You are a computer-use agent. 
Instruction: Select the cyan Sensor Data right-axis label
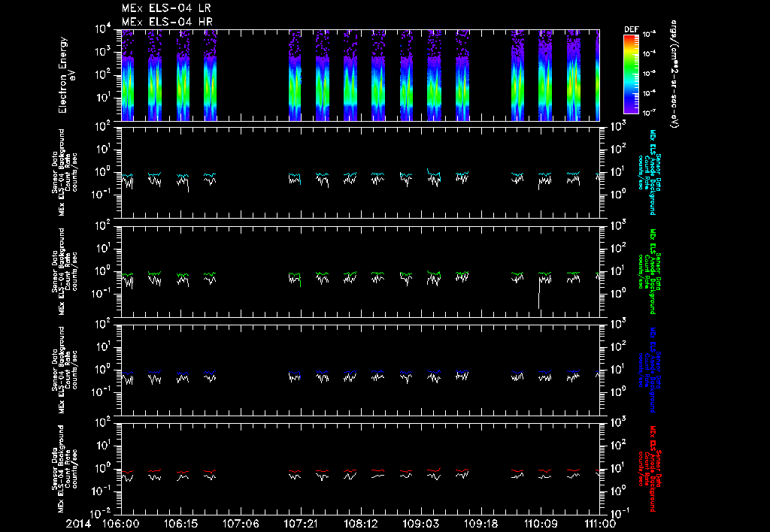point(649,172)
